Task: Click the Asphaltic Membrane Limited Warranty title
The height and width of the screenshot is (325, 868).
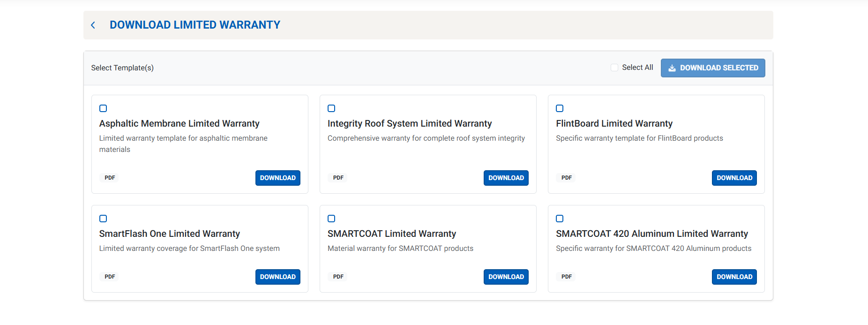Action: (179, 123)
